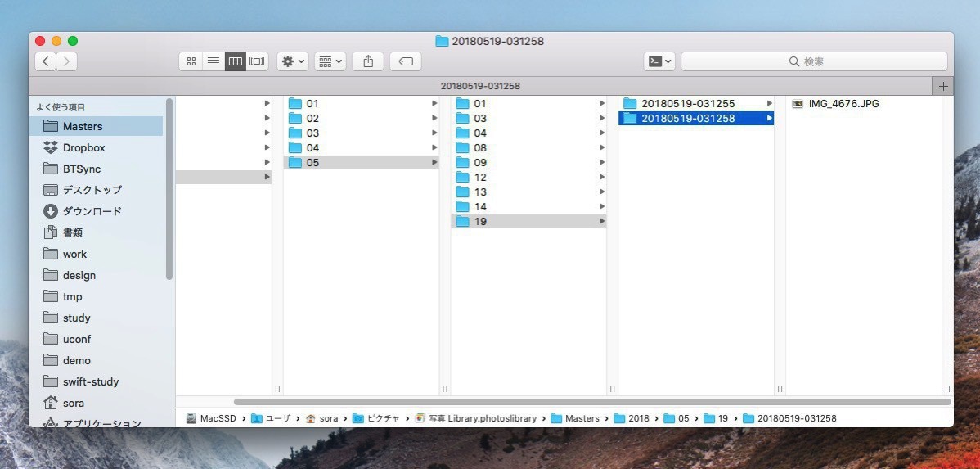Go back with the back arrow

point(45,61)
